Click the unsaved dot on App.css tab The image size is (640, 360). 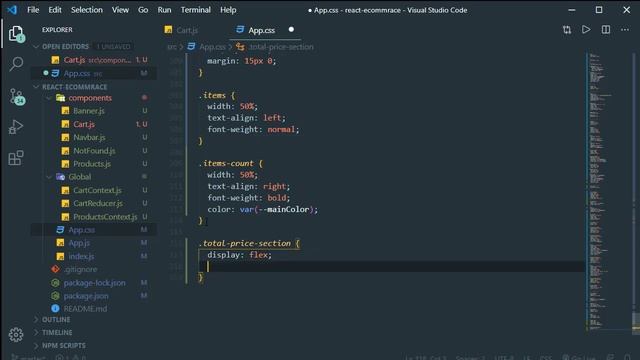click(x=291, y=29)
